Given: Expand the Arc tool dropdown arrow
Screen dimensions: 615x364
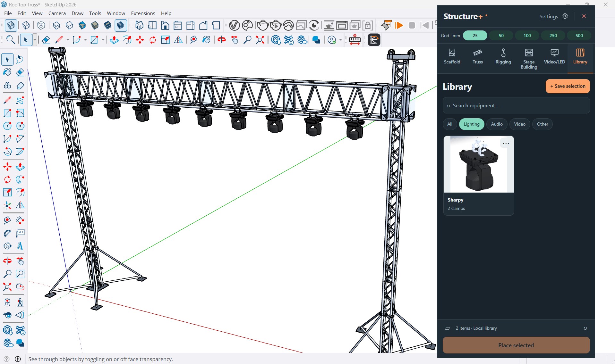Looking at the screenshot, I should pyautogui.click(x=85, y=40).
